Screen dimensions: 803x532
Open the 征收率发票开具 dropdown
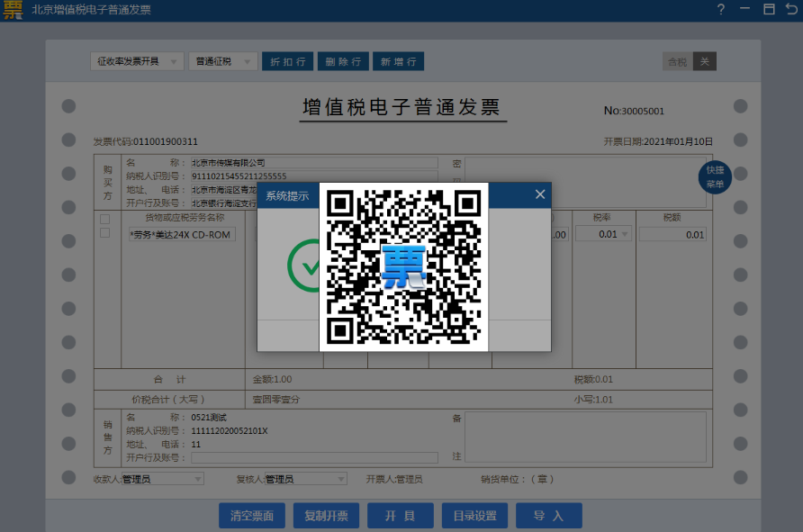[x=137, y=61]
